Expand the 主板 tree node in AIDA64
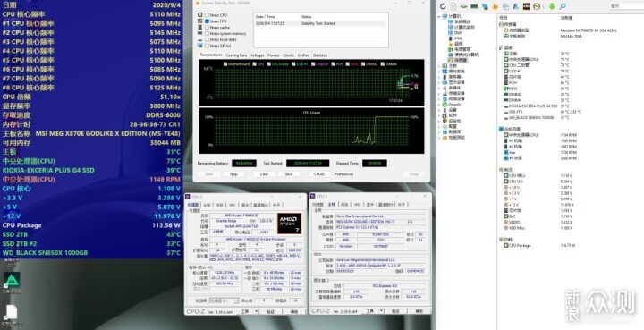644x330 pixels. (439, 65)
